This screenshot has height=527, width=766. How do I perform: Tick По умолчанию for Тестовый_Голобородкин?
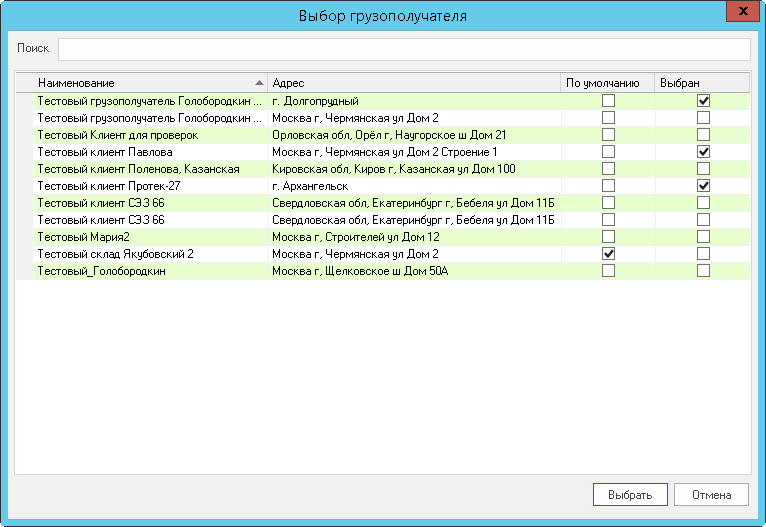tap(608, 271)
